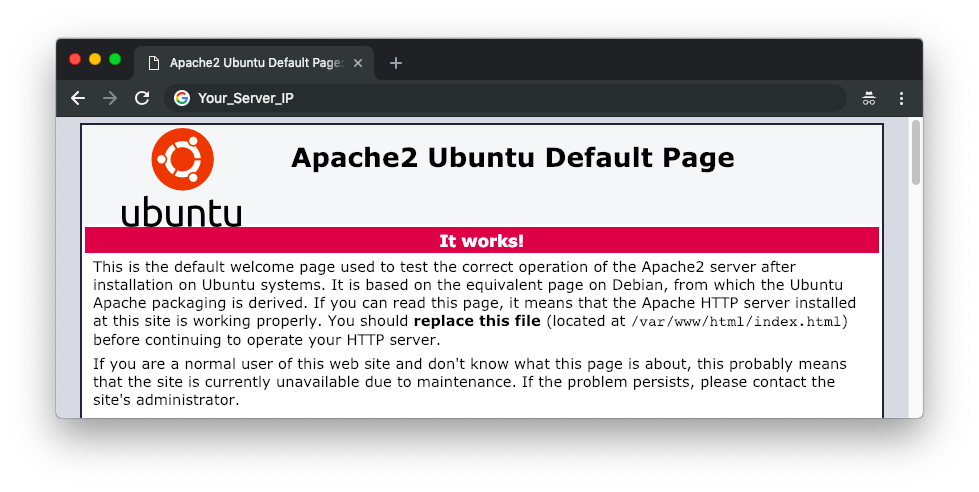The image size is (979, 492).
Task: Go back with the browser back arrow
Action: click(78, 98)
